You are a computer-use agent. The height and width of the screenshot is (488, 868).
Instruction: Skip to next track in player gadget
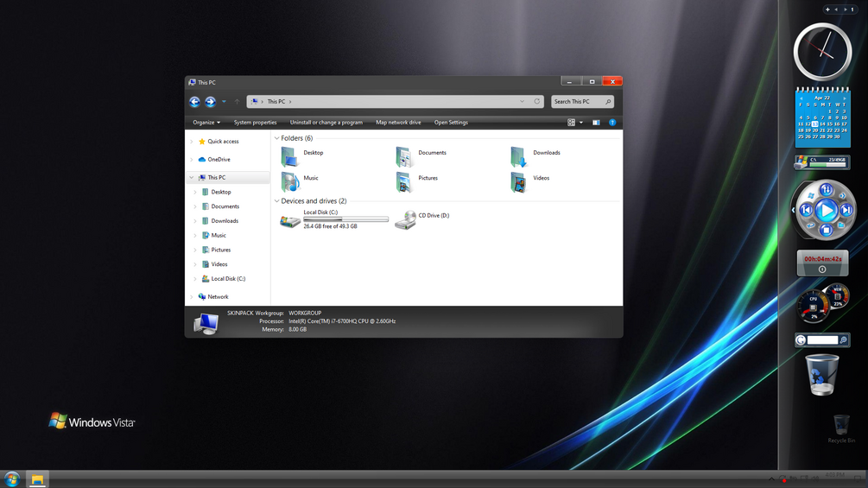coord(846,210)
